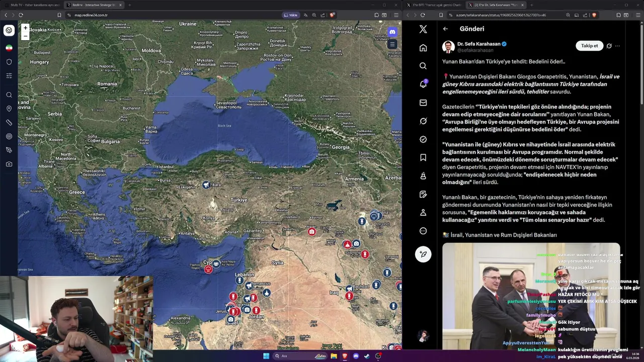
Task: Open the X browser main menu
Action: (x=638, y=15)
